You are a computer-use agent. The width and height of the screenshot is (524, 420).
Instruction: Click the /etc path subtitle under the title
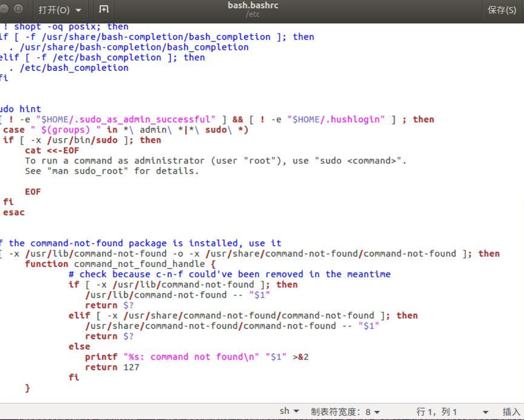click(253, 15)
